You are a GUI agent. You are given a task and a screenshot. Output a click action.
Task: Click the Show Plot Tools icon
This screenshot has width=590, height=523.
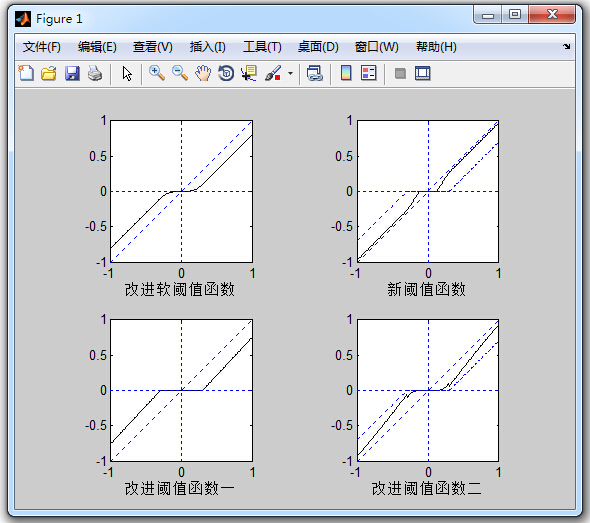pyautogui.click(x=423, y=73)
